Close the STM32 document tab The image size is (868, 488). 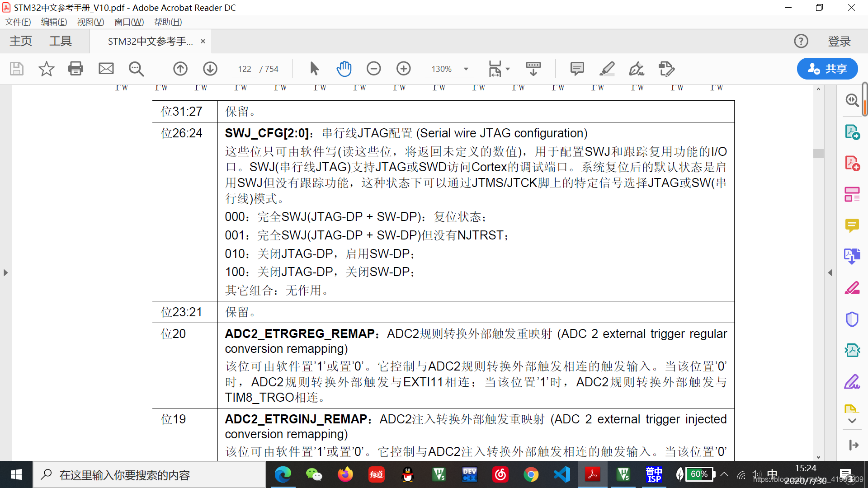(x=203, y=41)
